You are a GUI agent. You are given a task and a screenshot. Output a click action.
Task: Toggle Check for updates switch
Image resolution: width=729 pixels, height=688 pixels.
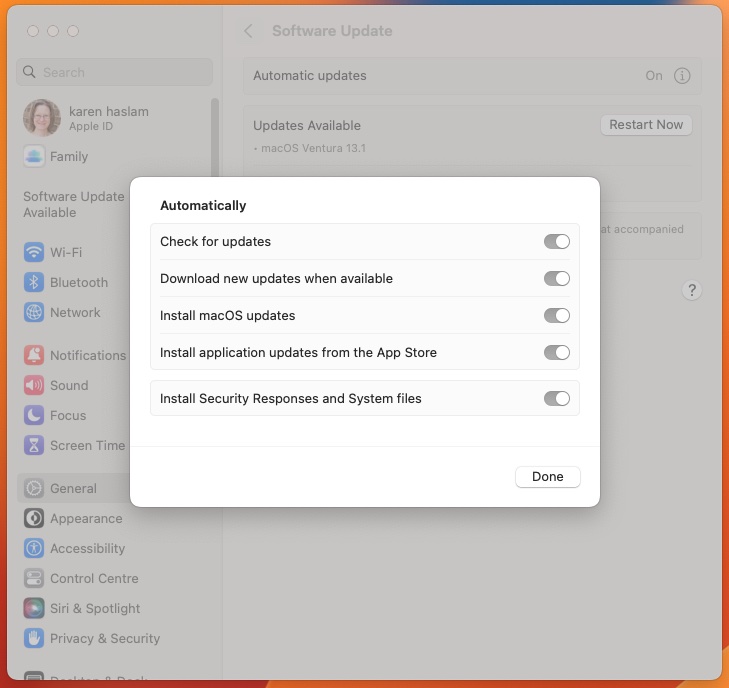click(x=557, y=241)
